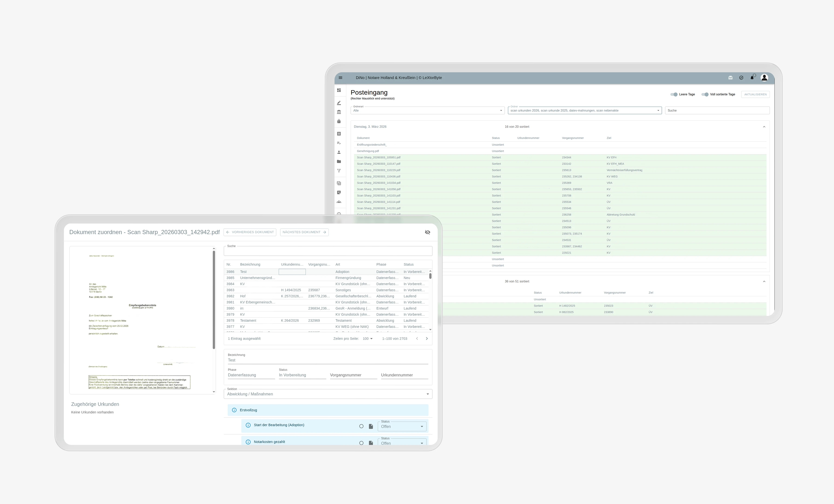Click the Nächstes Dokument button
Image resolution: width=834 pixels, height=504 pixels.
tap(304, 232)
